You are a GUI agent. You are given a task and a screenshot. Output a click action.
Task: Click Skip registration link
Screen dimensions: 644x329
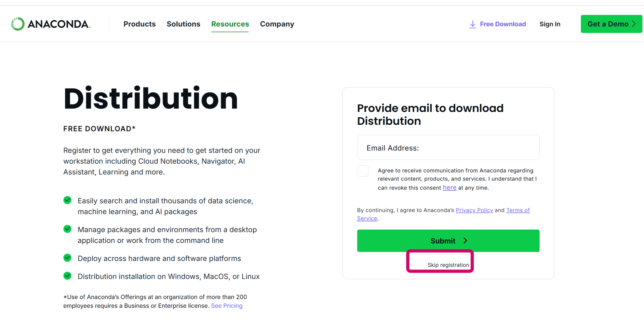pos(448,265)
